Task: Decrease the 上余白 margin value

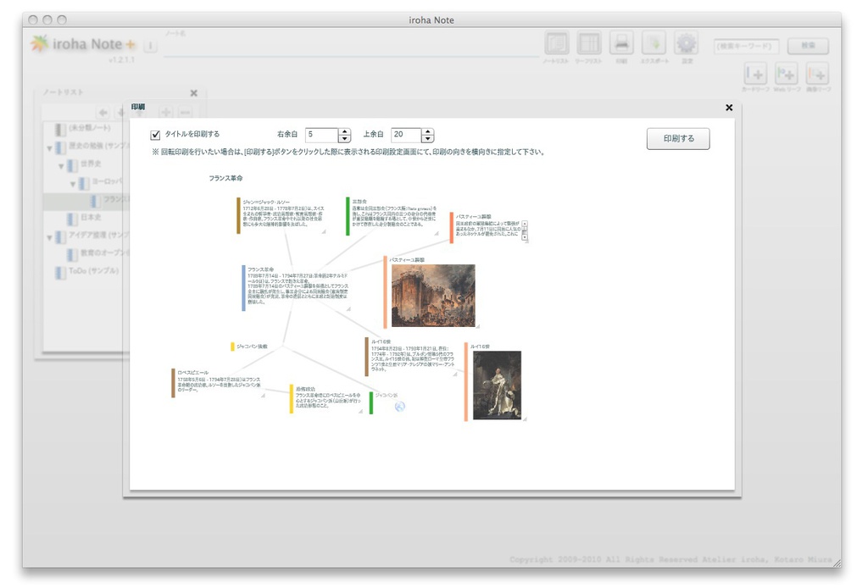Action: [427, 139]
